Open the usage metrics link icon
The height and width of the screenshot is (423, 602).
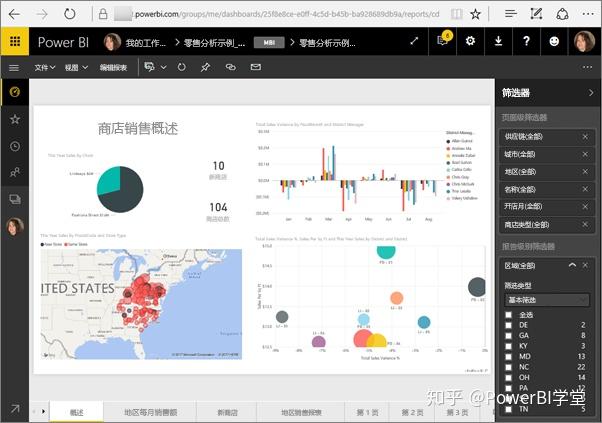tap(230, 67)
